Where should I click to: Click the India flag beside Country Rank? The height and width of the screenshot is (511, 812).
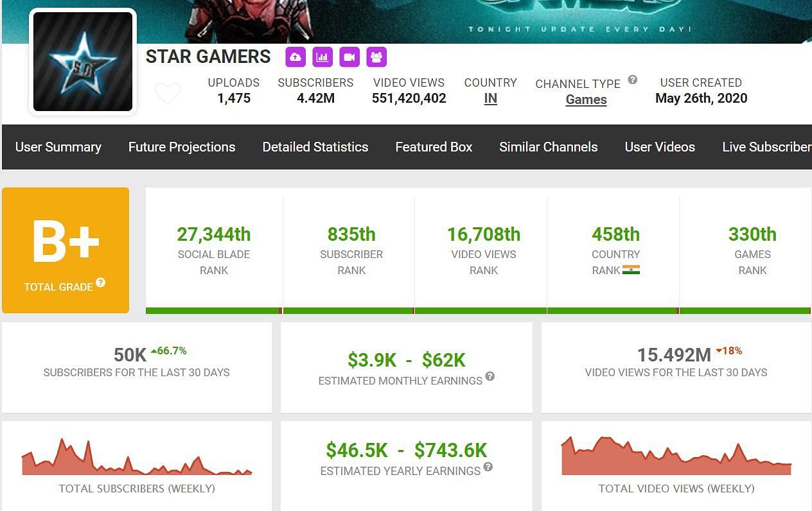click(x=631, y=270)
